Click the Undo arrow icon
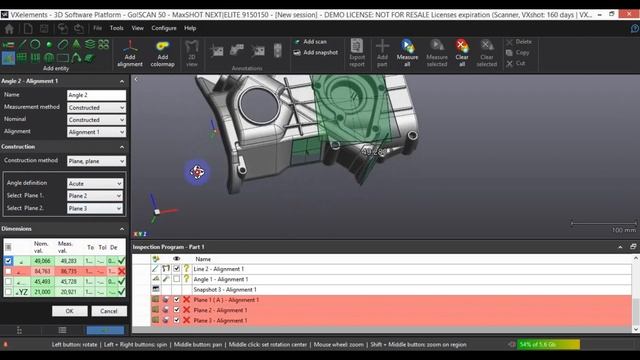Image resolution: width=640 pixels, height=360 pixels. [62, 29]
